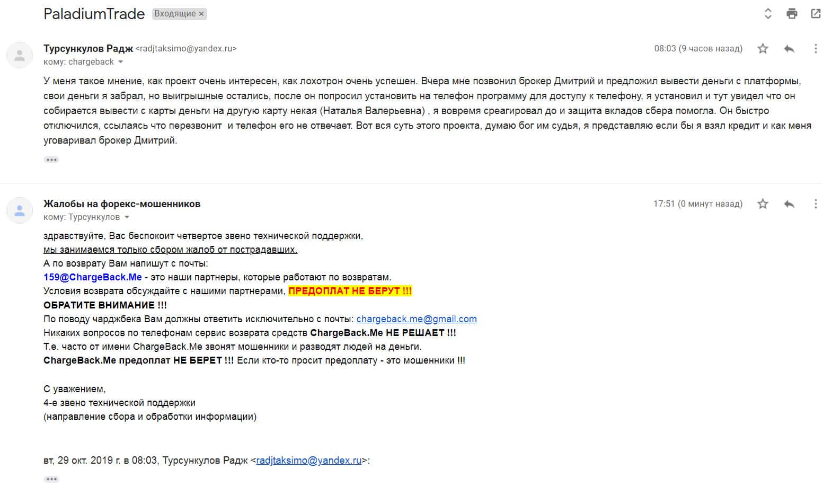Star the message from Турсункулов Радж
This screenshot has height=504, width=832.
pyautogui.click(x=763, y=49)
